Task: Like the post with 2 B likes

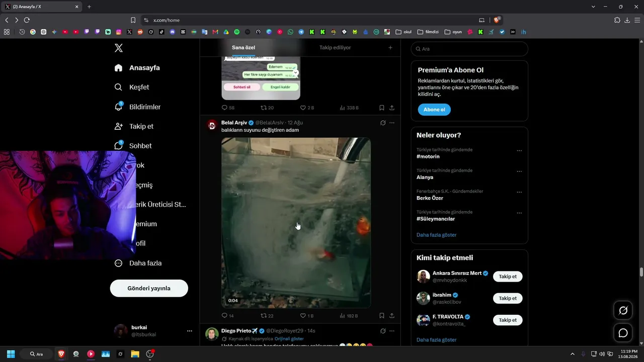Action: point(307,108)
